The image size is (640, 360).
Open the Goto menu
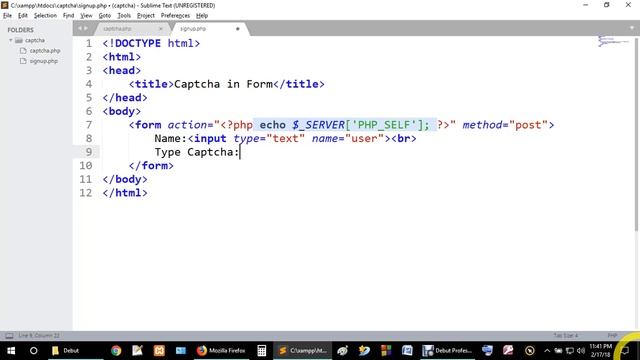click(x=104, y=16)
